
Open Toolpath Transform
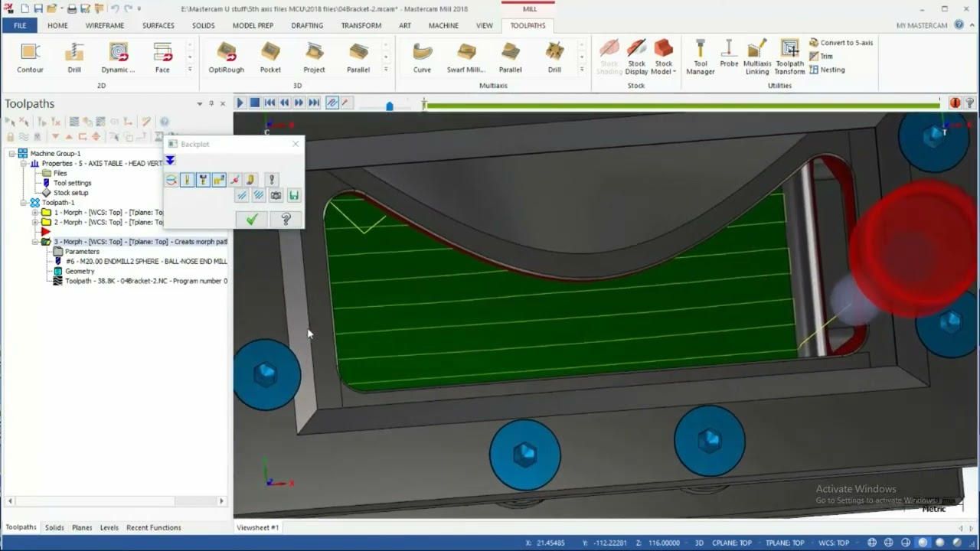pyautogui.click(x=789, y=58)
